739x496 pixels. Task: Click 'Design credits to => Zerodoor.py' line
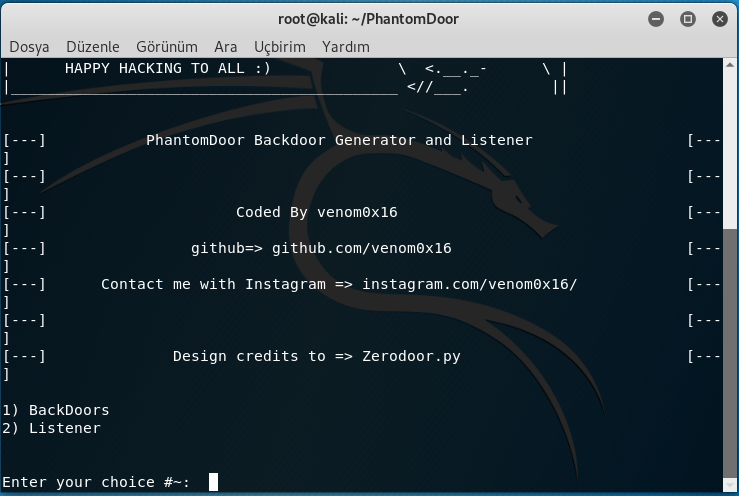(317, 356)
